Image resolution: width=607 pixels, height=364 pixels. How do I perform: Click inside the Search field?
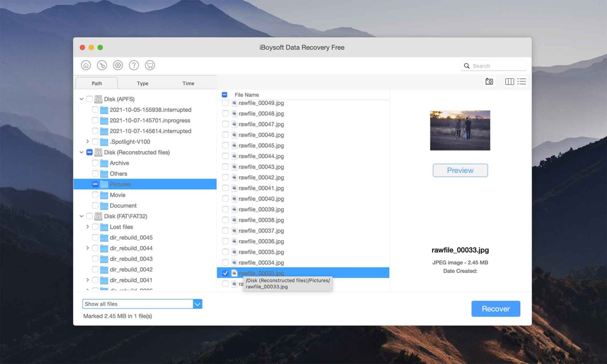(493, 66)
